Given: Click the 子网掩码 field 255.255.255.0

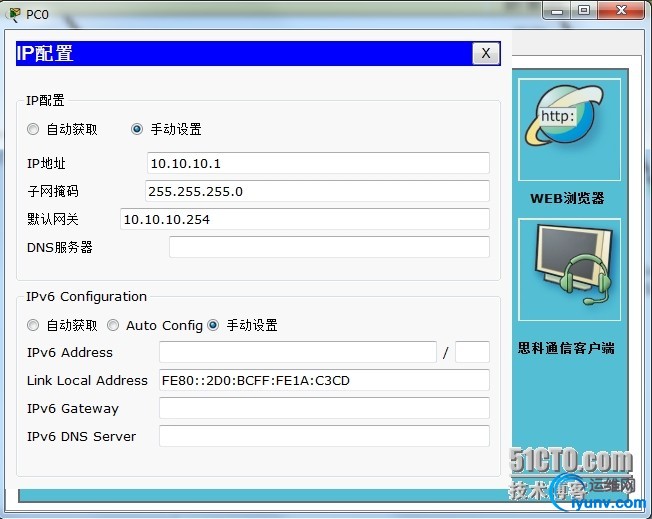Looking at the screenshot, I should [x=317, y=191].
